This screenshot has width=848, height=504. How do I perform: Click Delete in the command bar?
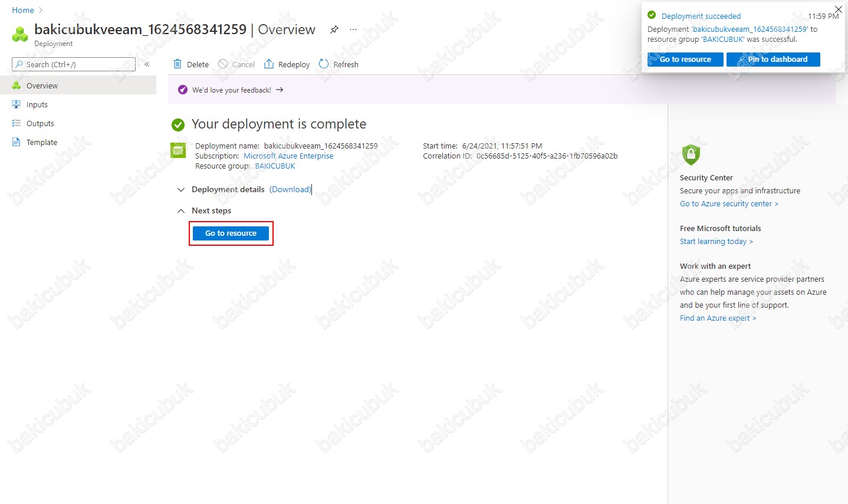point(191,64)
